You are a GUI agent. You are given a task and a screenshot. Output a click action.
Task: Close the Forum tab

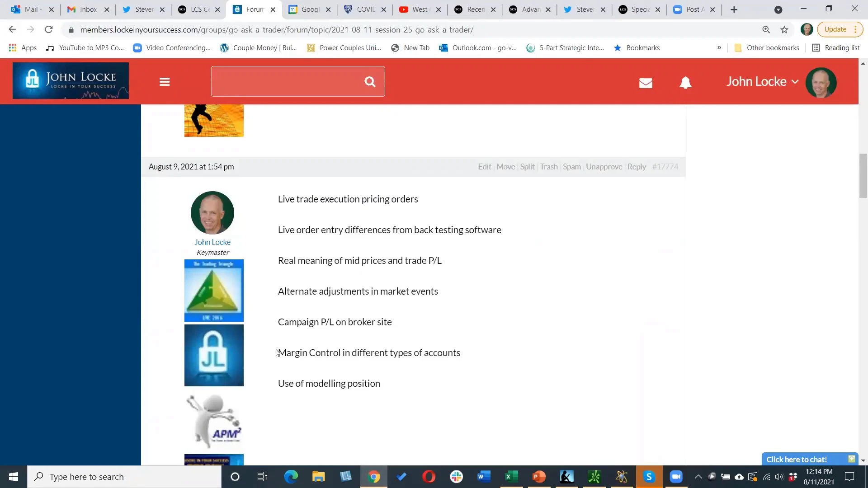coord(273,9)
